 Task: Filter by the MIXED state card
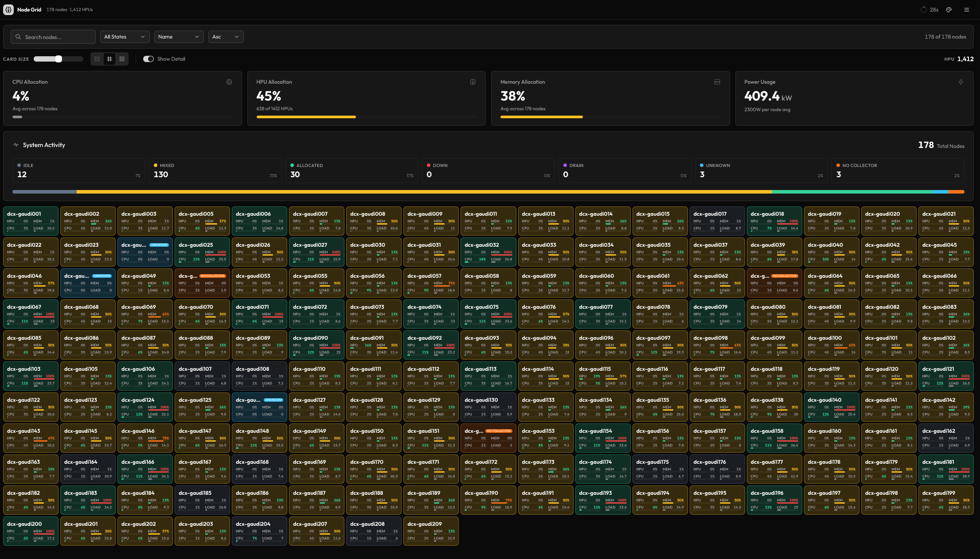pos(215,171)
